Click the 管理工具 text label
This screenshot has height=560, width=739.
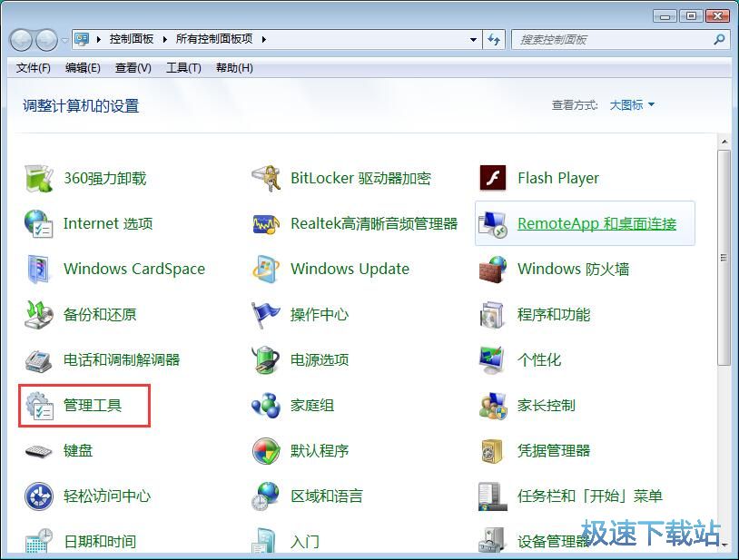[93, 405]
